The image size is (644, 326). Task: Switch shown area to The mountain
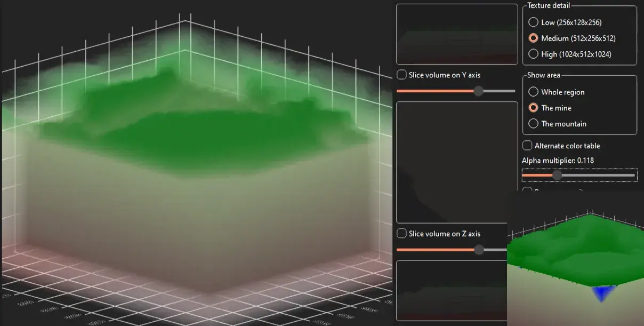click(533, 124)
